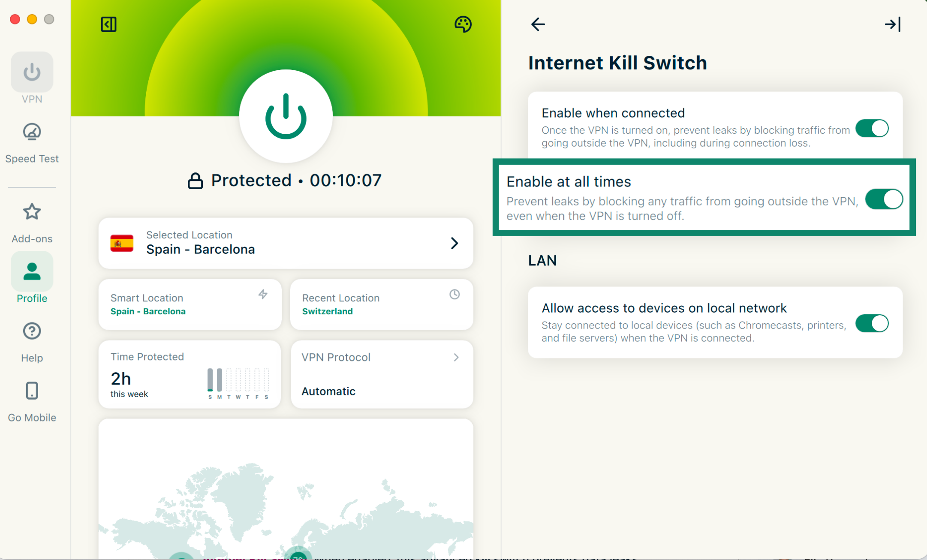Go back using the left arrow

538,24
